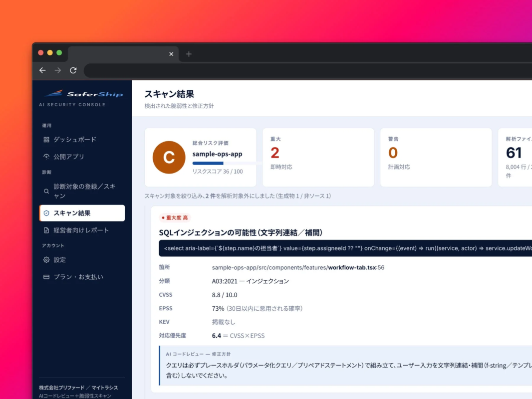Click the workflow-tab.tsx file path
The height and width of the screenshot is (399, 532).
pos(298,267)
